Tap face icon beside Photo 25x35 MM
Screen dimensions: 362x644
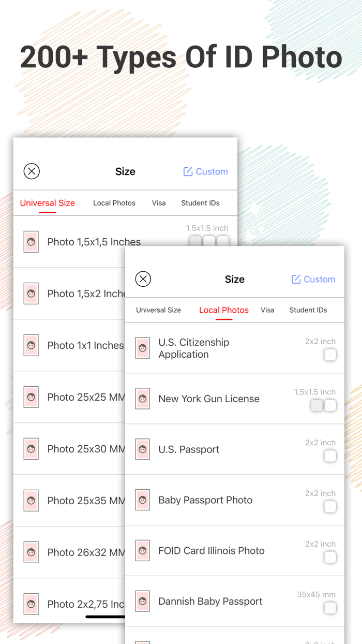pos(31,501)
